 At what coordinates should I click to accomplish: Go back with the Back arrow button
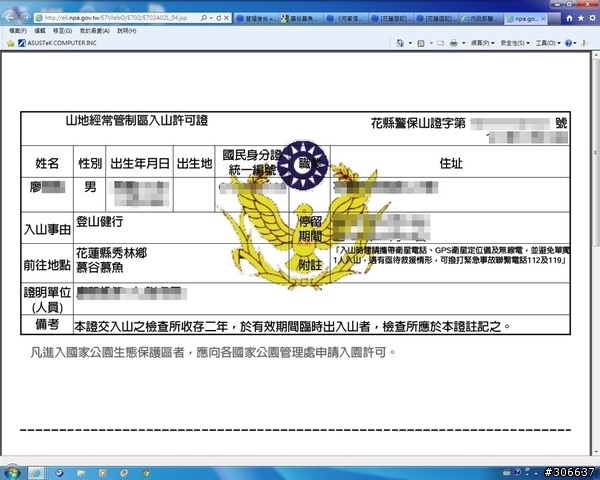click(x=10, y=17)
